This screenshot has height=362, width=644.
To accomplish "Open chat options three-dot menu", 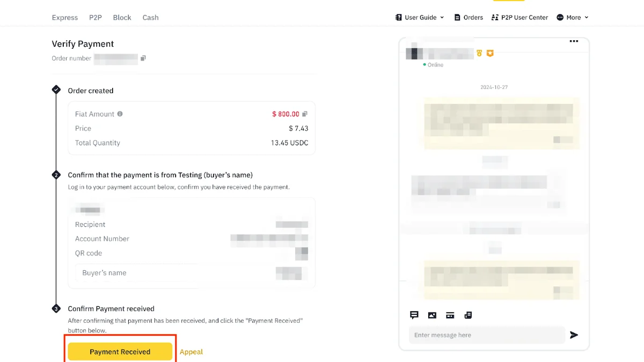I will (574, 41).
